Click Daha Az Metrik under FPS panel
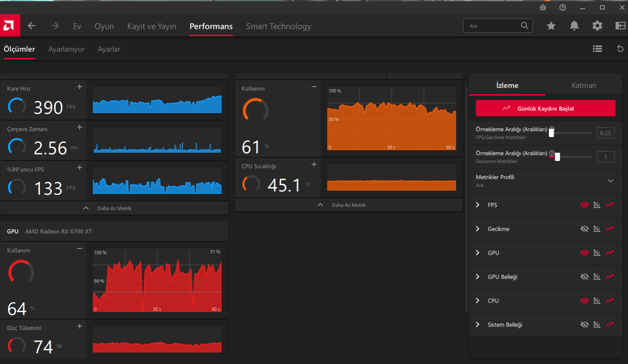The height and width of the screenshot is (364, 628). coord(114,208)
